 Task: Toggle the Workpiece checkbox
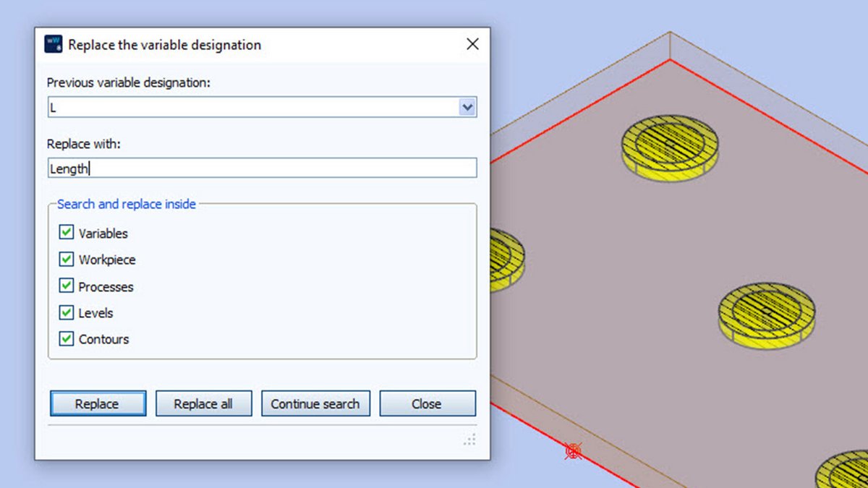[x=67, y=260]
